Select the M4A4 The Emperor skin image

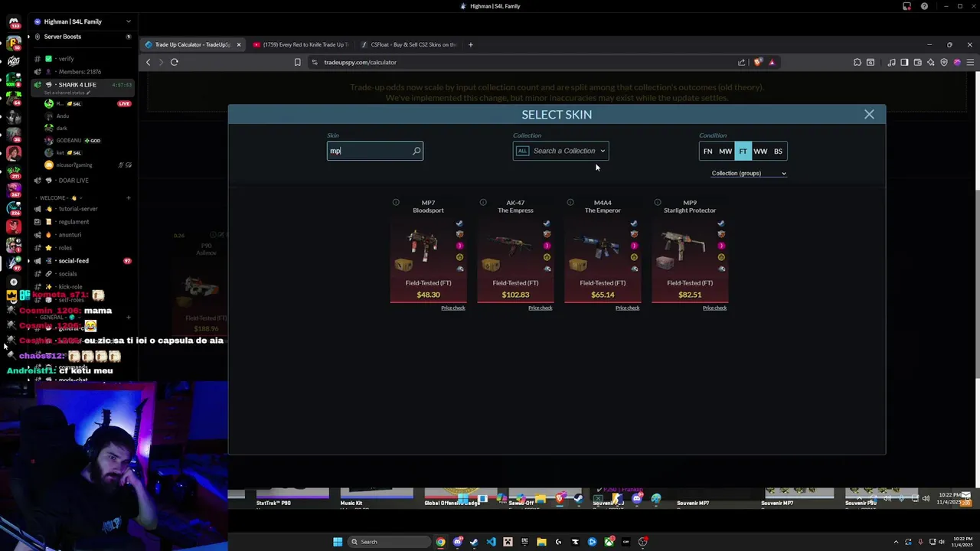coord(597,246)
